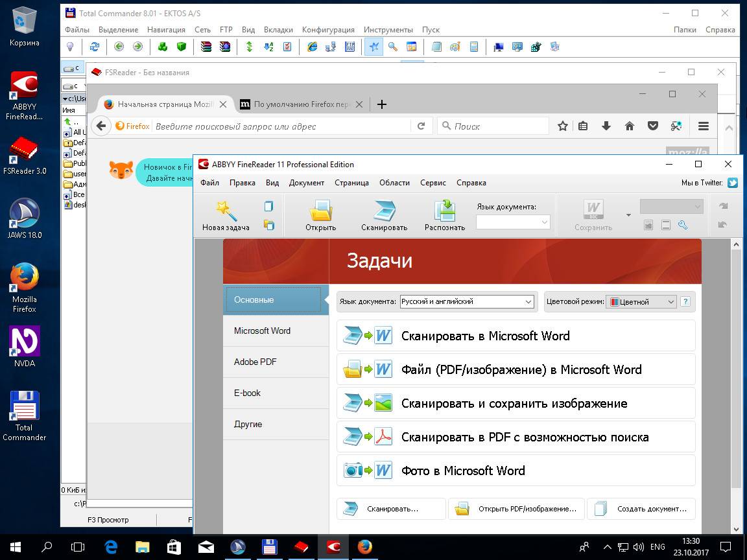
Task: Click the A-Z sort icon in Total Commander toolbar
Action: [268, 47]
